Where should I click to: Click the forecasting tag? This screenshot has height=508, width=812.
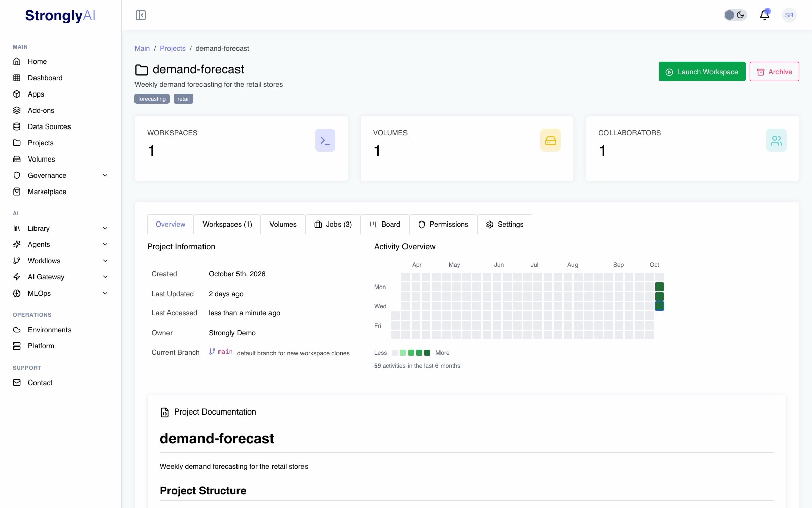coord(152,99)
